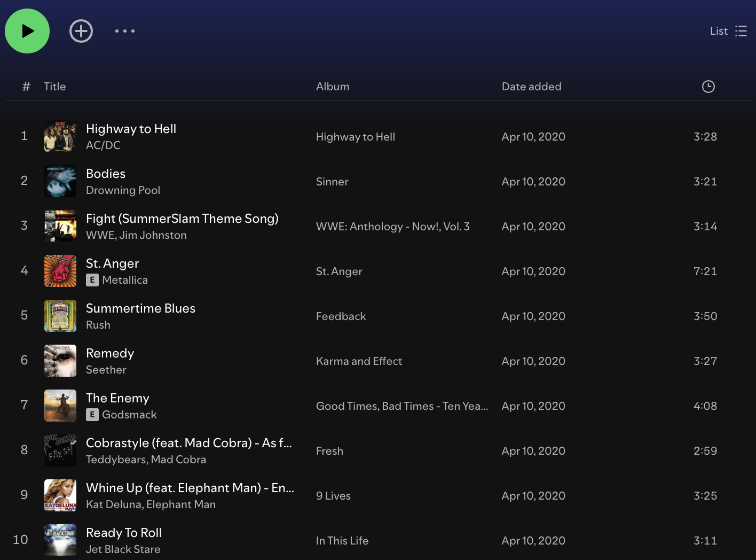Open the Godsmack artist link
This screenshot has height=560, width=756.
click(x=129, y=415)
